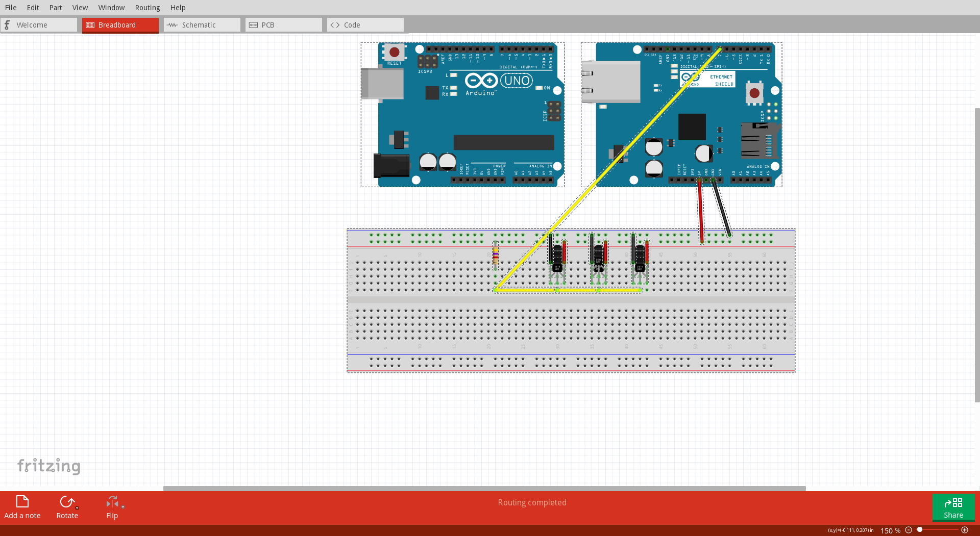Select the Rotate tool icon
Image resolution: width=980 pixels, height=536 pixels.
click(67, 502)
